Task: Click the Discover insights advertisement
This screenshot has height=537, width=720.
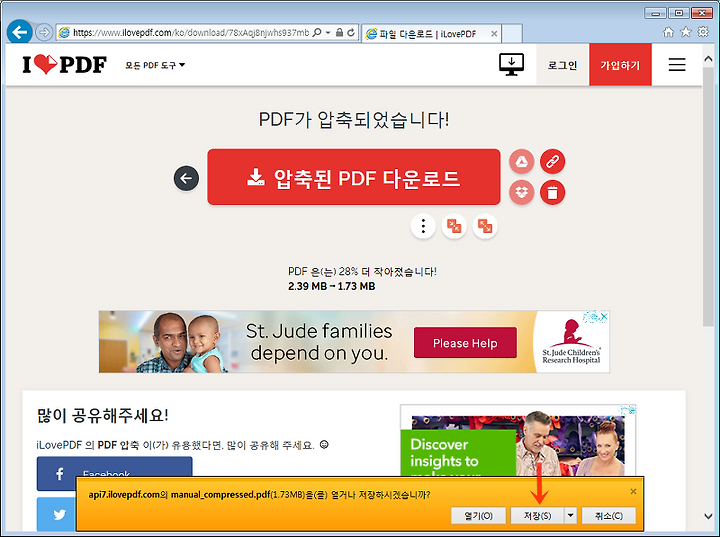Action: click(x=518, y=443)
